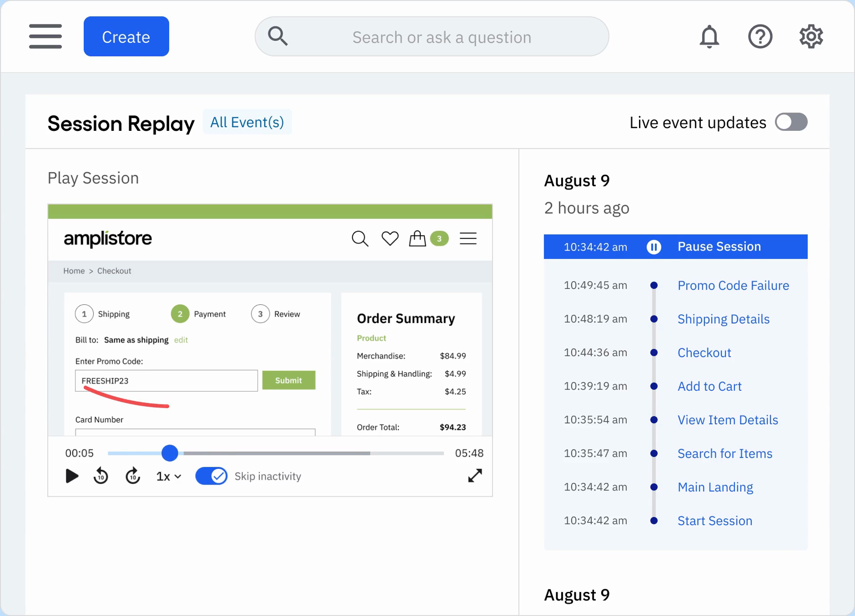Image resolution: width=855 pixels, height=616 pixels.
Task: Focus the Search or ask a question field
Action: click(441, 37)
